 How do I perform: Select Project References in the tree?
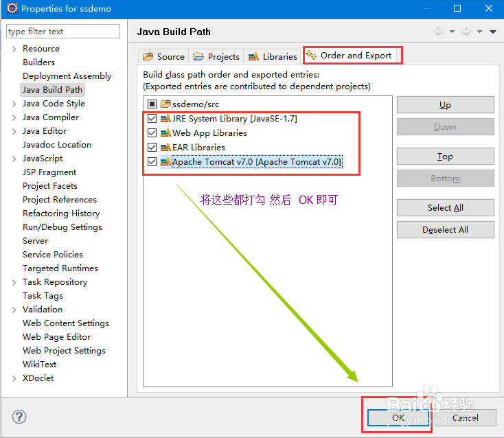coord(60,200)
